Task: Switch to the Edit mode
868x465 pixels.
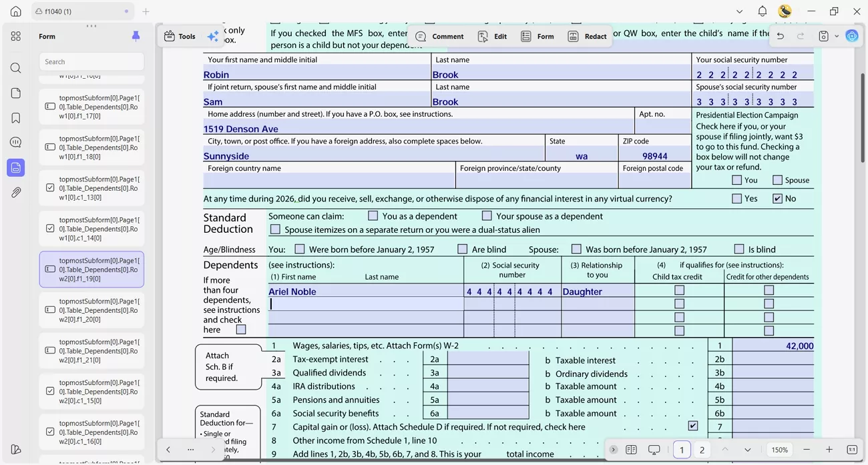Action: click(x=492, y=37)
